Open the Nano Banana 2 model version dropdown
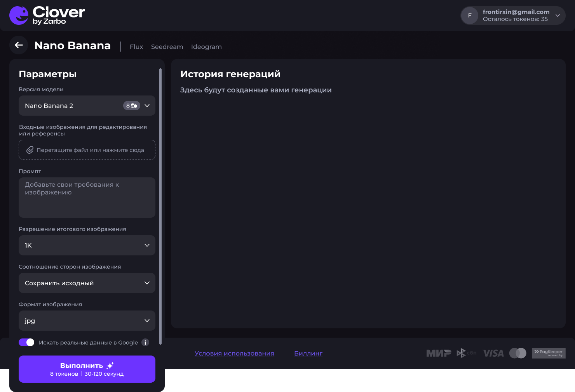 click(87, 106)
